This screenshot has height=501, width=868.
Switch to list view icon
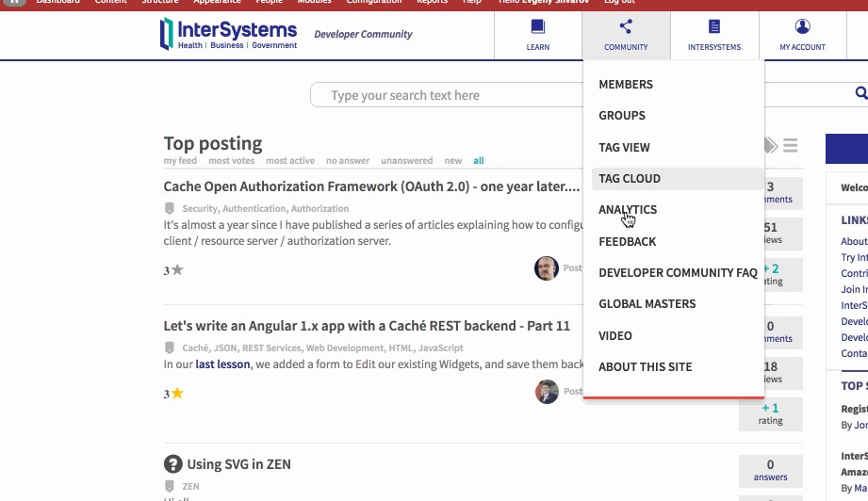click(790, 145)
